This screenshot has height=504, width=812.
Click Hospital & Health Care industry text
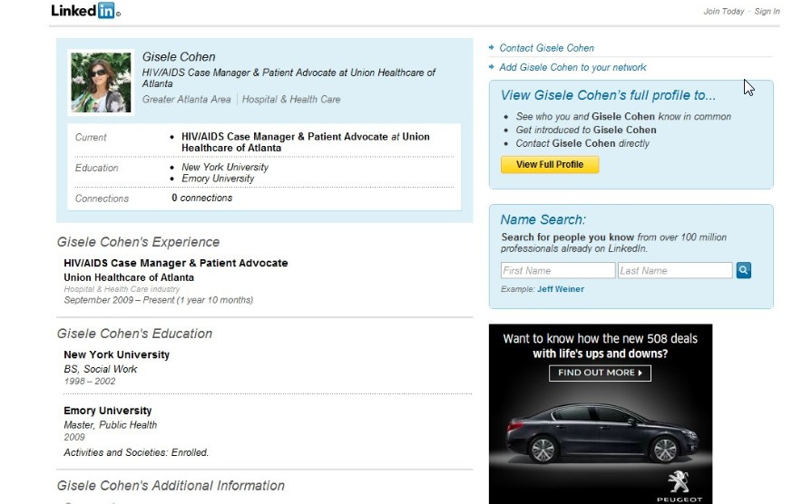click(x=291, y=100)
